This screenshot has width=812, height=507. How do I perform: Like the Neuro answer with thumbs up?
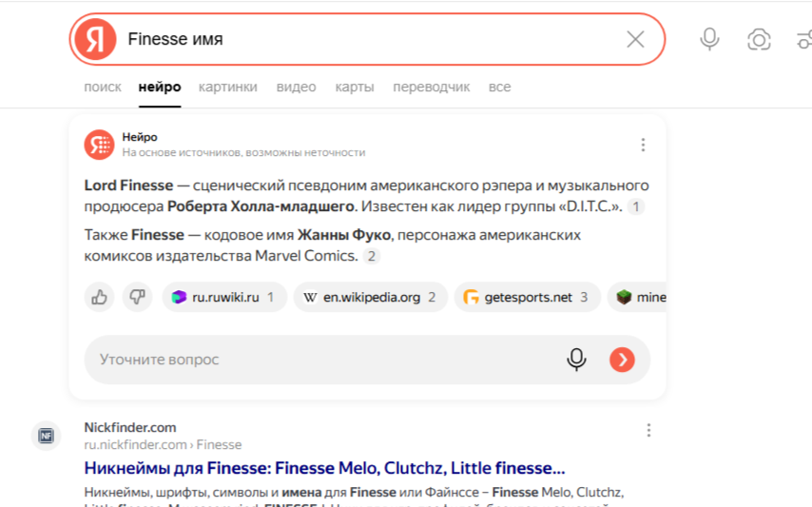[99, 297]
